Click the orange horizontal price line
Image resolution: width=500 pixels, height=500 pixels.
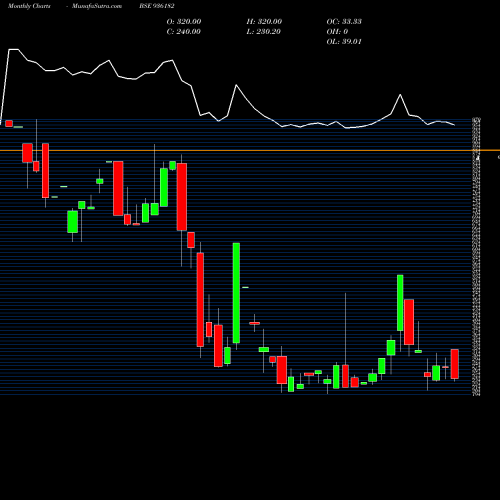tap(250, 150)
